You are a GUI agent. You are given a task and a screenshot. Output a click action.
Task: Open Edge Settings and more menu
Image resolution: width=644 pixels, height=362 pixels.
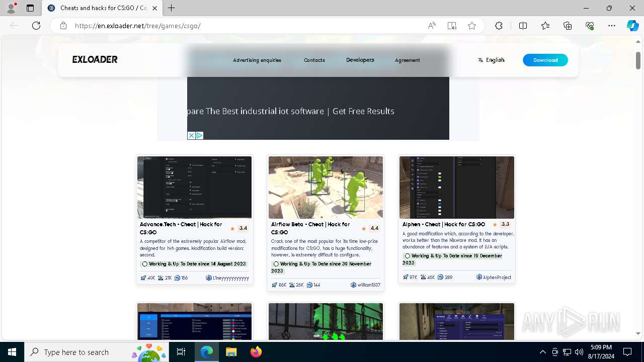612,26
